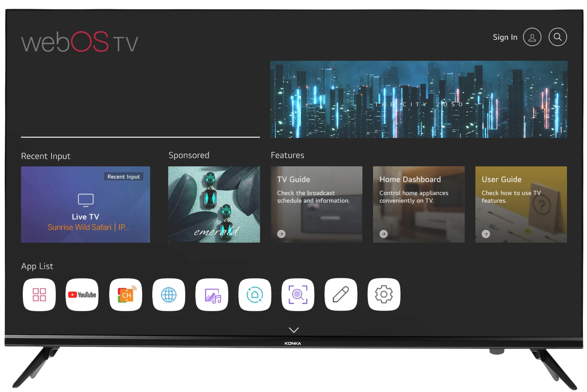
Task: Click 'Control home appliances' description text
Action: 414,197
